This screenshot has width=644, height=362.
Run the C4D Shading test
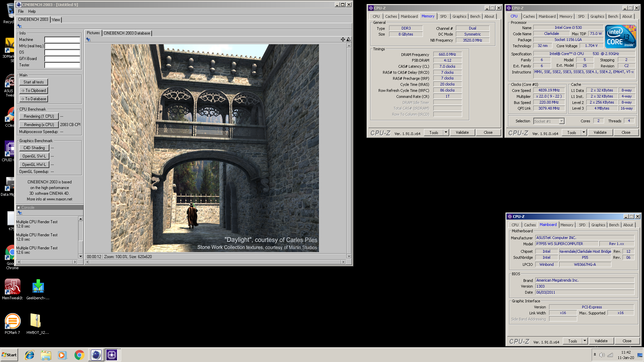click(x=34, y=148)
